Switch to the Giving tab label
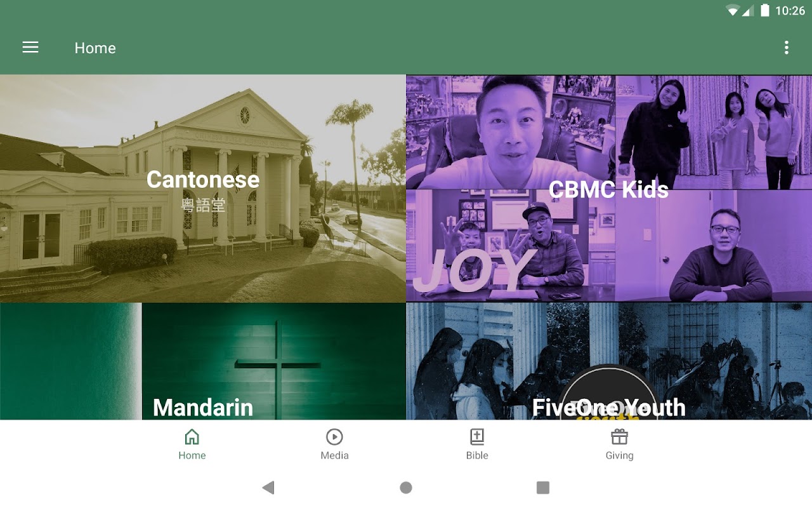The height and width of the screenshot is (508, 812). click(619, 455)
